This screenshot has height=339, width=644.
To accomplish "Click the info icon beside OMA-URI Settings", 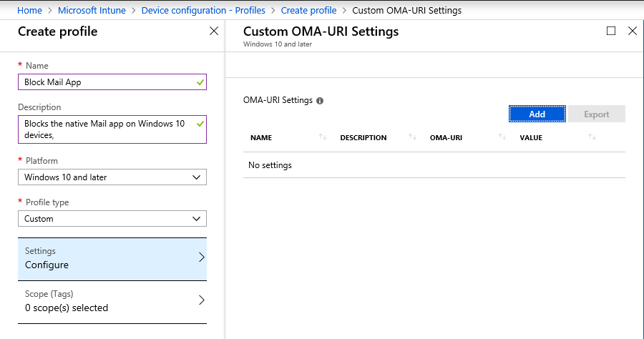I will 320,101.
